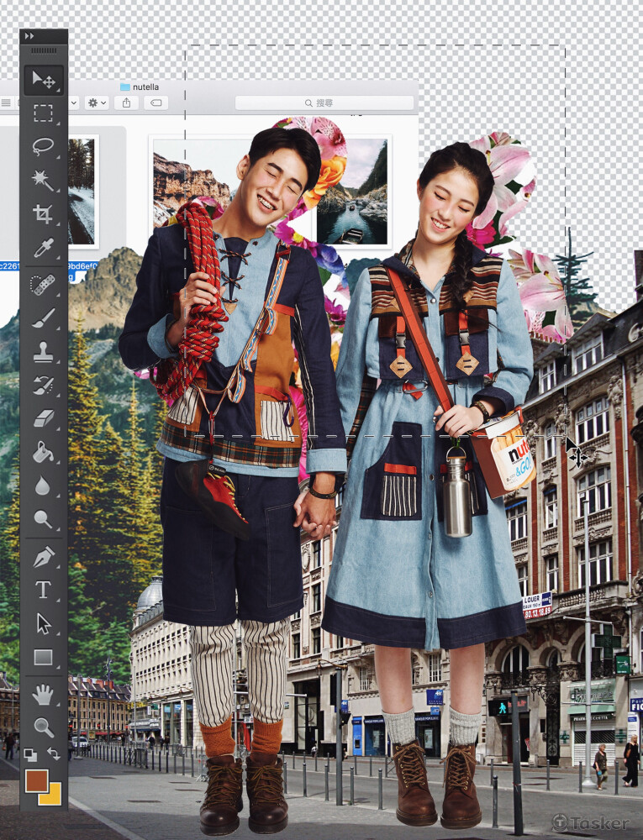Open the brown foreground color swatch
This screenshot has height=840, width=643.
click(36, 780)
